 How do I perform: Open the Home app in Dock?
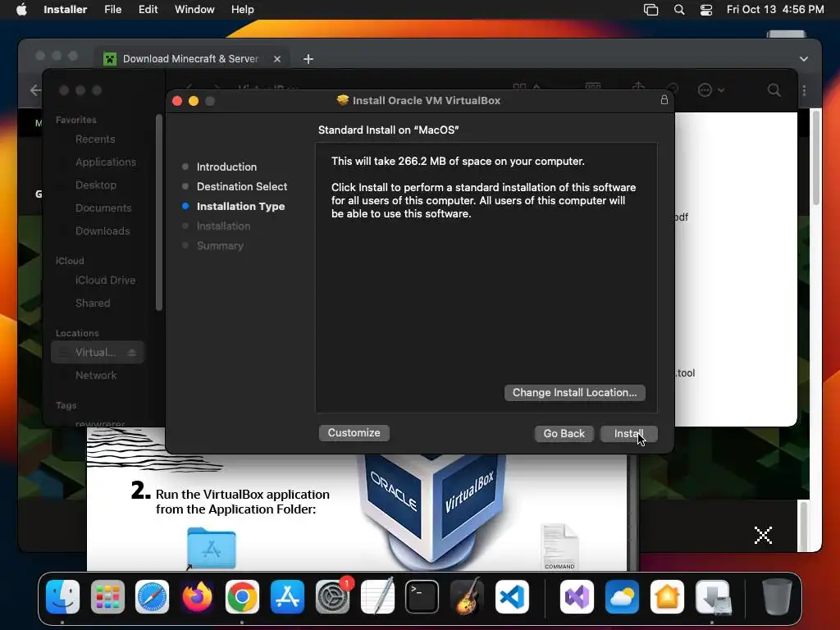click(x=667, y=597)
